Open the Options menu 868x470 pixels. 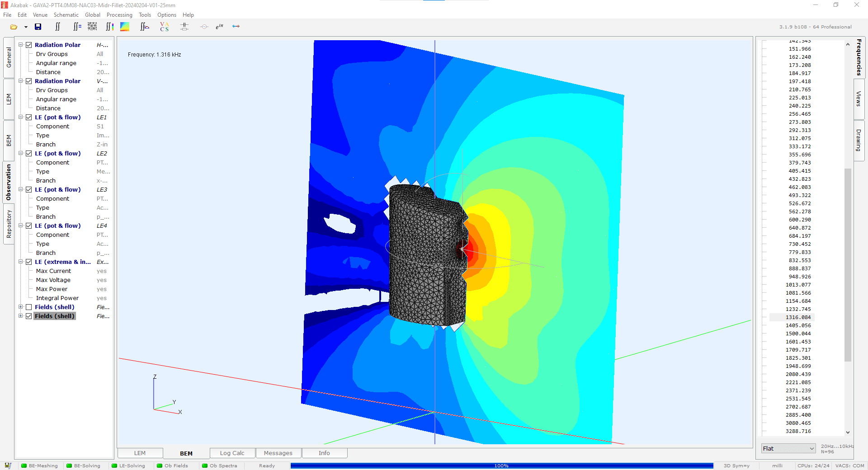pos(167,15)
